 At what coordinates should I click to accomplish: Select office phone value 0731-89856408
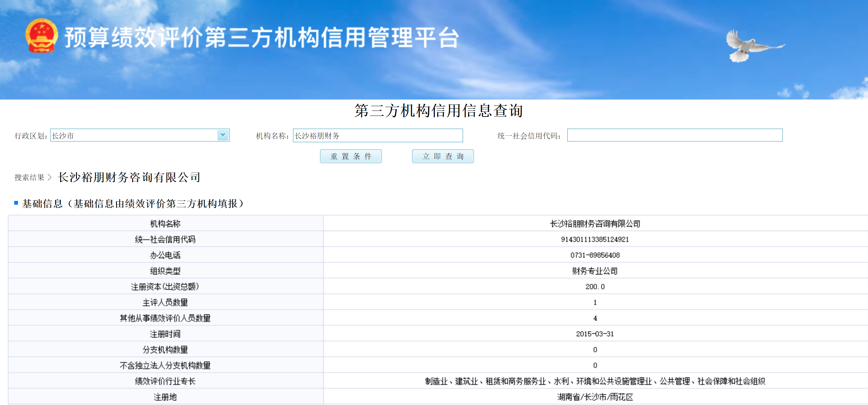tap(595, 255)
